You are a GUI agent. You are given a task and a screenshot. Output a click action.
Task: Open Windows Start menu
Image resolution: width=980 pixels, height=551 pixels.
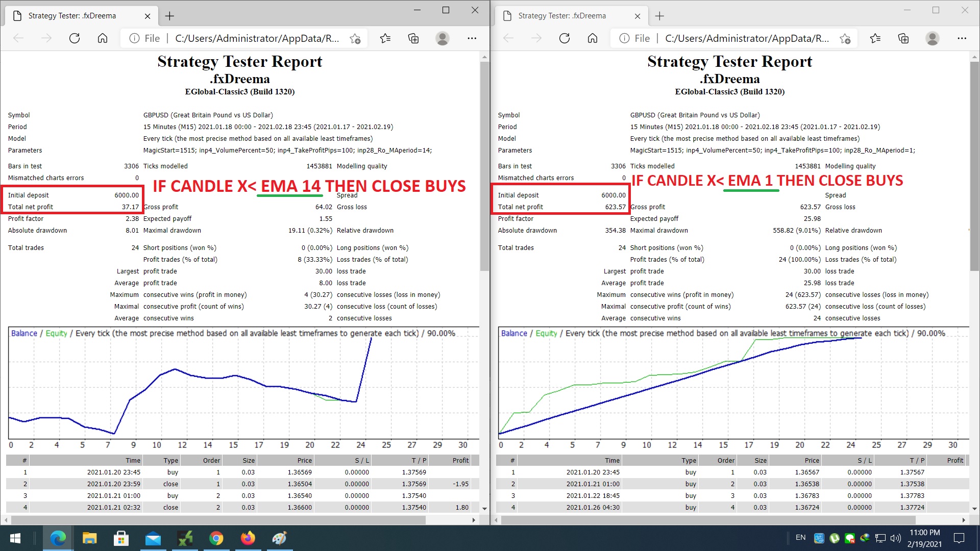click(15, 538)
